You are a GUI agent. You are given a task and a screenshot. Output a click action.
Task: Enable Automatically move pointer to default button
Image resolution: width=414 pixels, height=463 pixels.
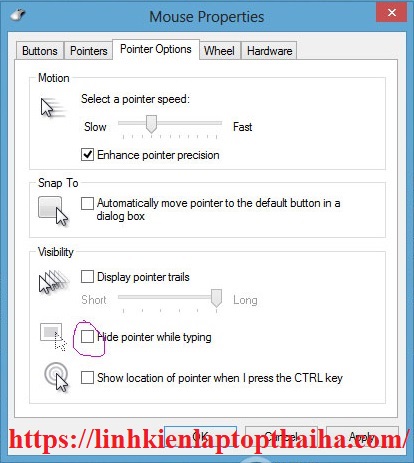click(x=87, y=203)
